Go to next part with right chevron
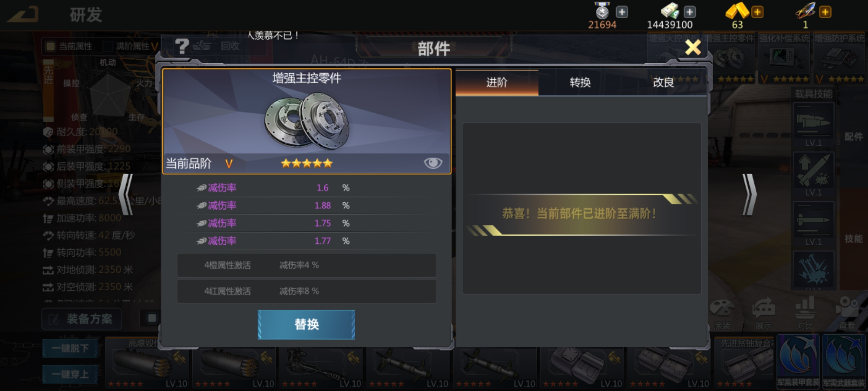Screen dimensions: 868x391 click(x=749, y=194)
